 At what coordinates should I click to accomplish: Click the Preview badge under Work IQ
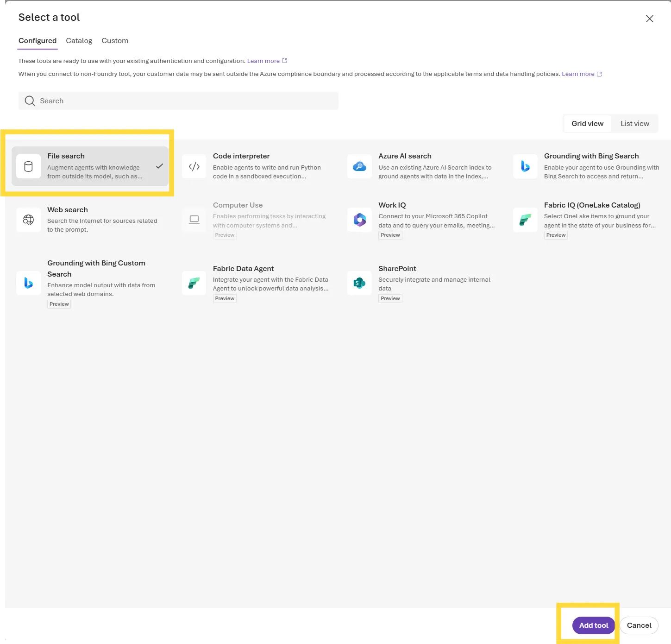pos(390,235)
